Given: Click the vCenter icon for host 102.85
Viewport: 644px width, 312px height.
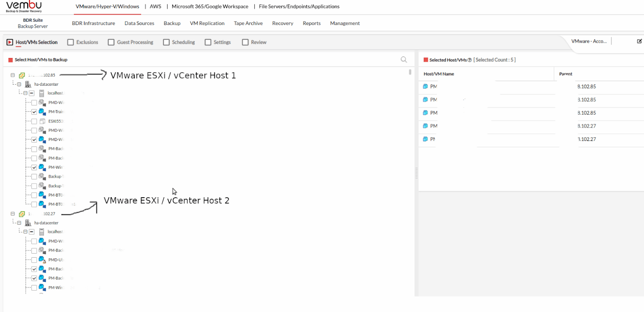Looking at the screenshot, I should click(22, 75).
